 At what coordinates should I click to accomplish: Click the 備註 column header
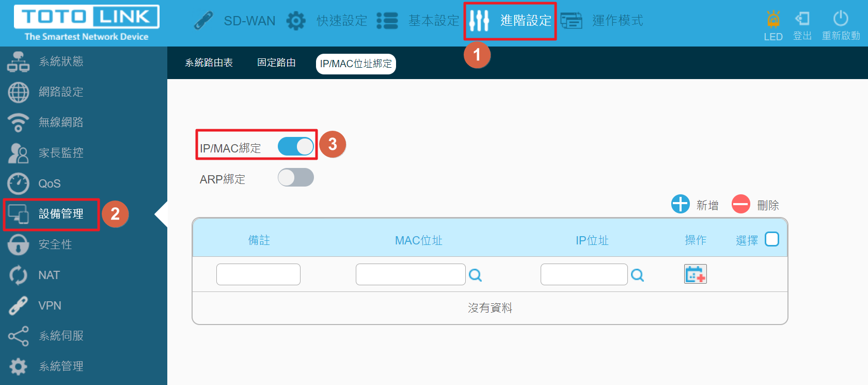pyautogui.click(x=259, y=240)
